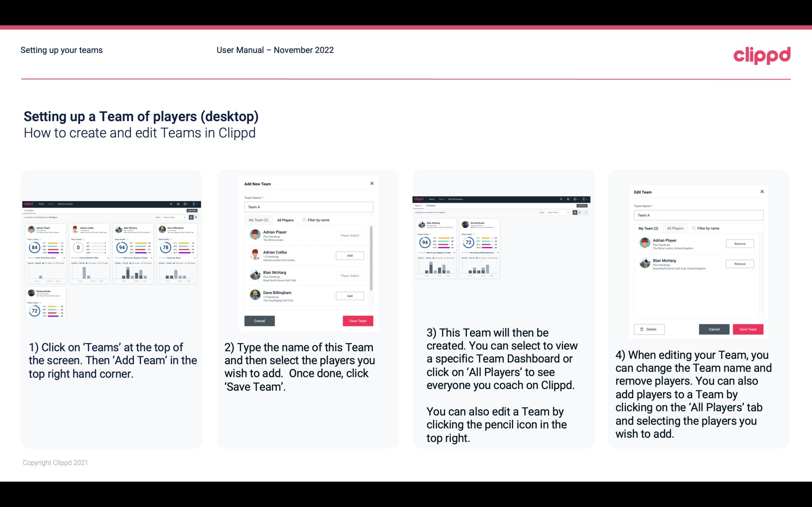Click the close X on Add New Team dialog

[x=372, y=183]
